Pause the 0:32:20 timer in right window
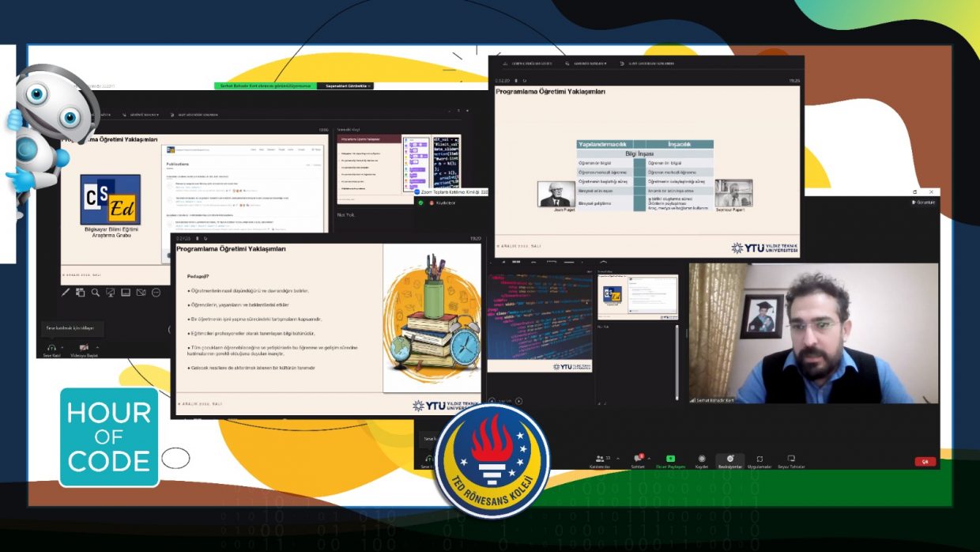 tap(516, 80)
